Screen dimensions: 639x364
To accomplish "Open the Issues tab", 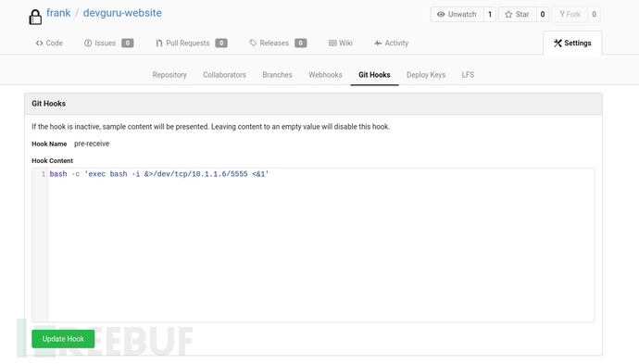I will click(108, 44).
